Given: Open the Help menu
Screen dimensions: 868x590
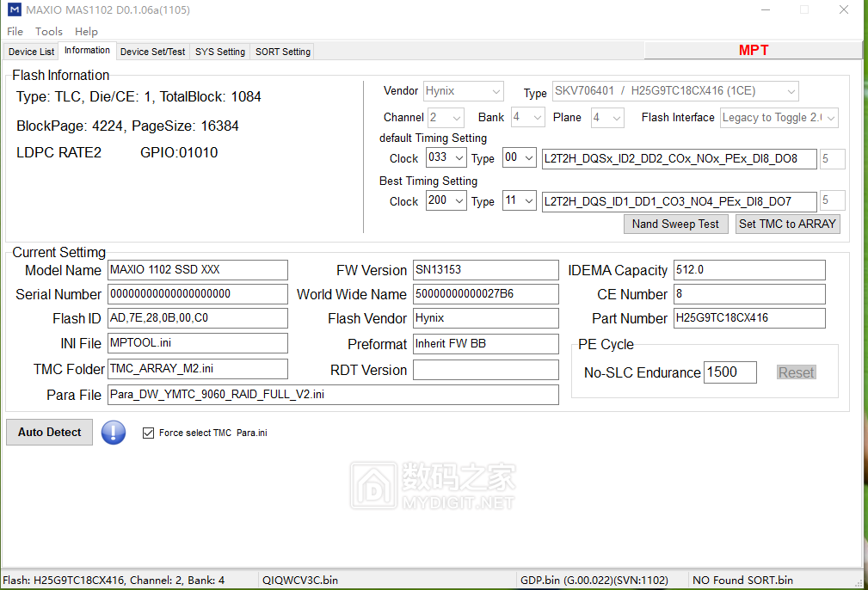Looking at the screenshot, I should [86, 32].
